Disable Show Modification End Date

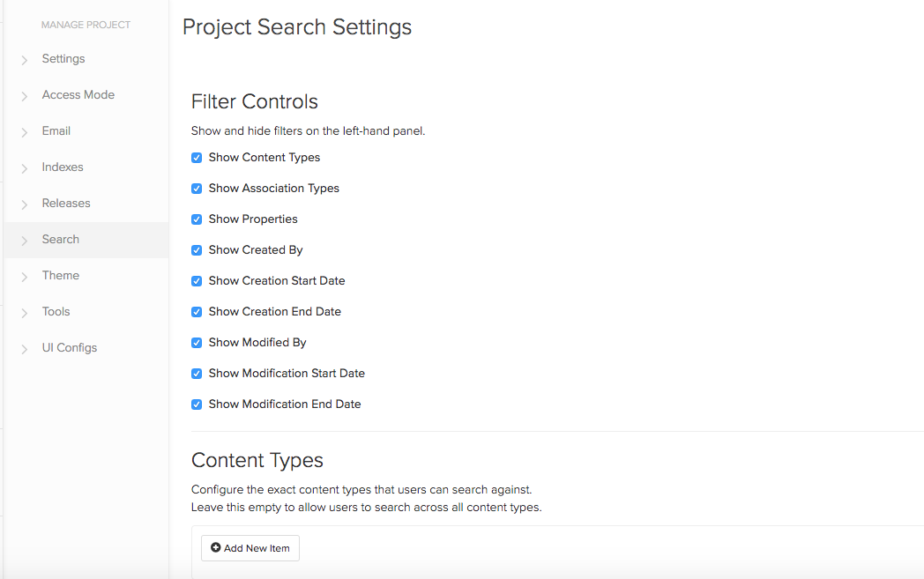pyautogui.click(x=196, y=405)
